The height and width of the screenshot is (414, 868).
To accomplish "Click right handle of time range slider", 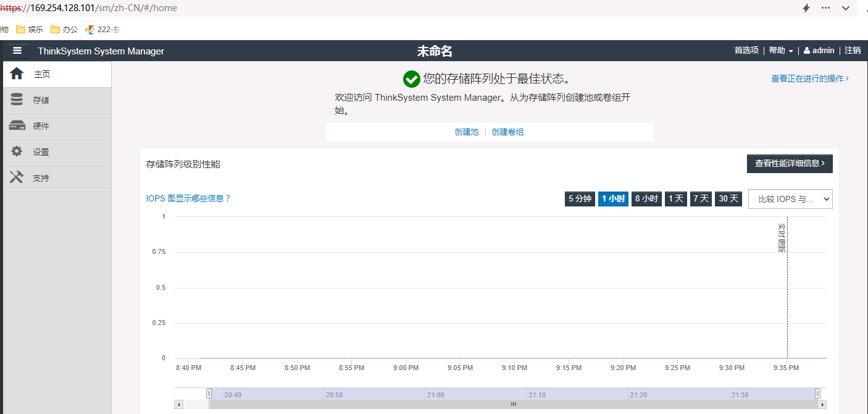I will pos(817,394).
